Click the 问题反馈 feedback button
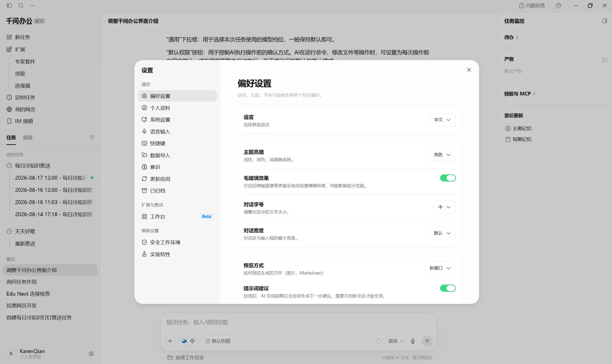 tap(532, 5)
